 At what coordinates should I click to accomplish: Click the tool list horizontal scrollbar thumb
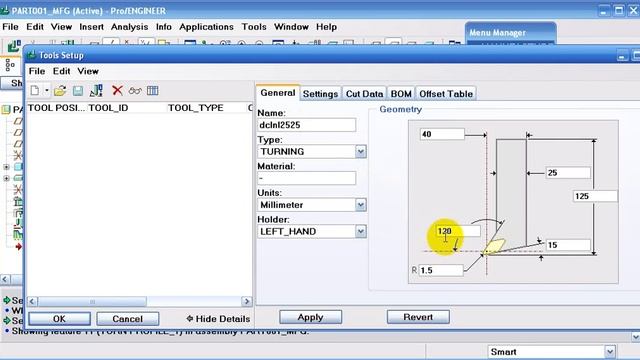[92, 302]
